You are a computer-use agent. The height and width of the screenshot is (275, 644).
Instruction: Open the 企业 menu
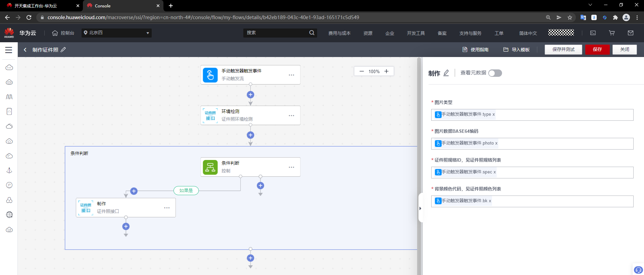click(390, 33)
